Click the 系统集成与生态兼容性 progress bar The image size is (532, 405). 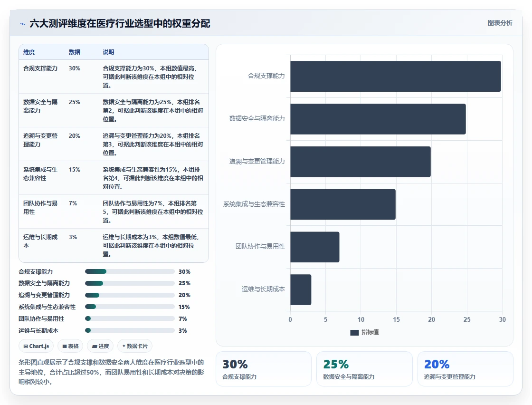point(130,307)
